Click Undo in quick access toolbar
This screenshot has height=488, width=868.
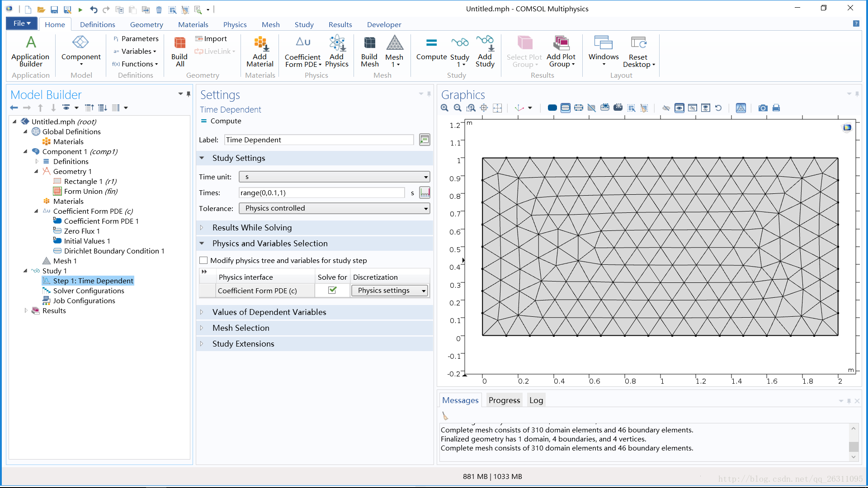(x=94, y=9)
